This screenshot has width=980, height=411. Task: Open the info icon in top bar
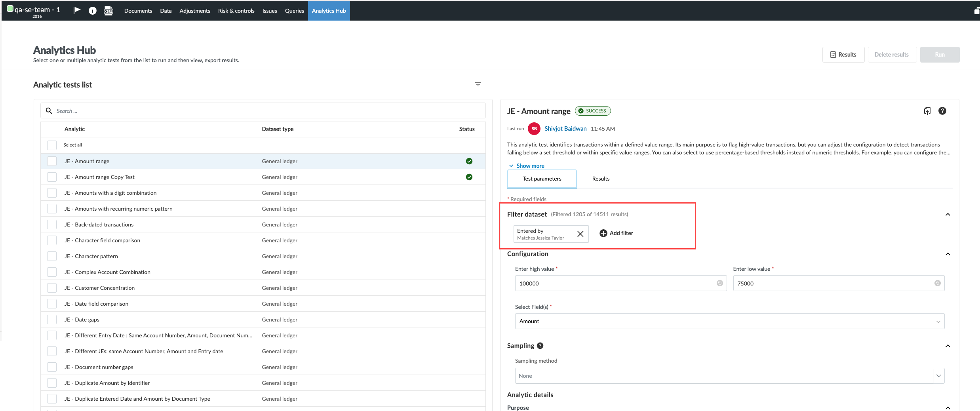pyautogui.click(x=92, y=11)
